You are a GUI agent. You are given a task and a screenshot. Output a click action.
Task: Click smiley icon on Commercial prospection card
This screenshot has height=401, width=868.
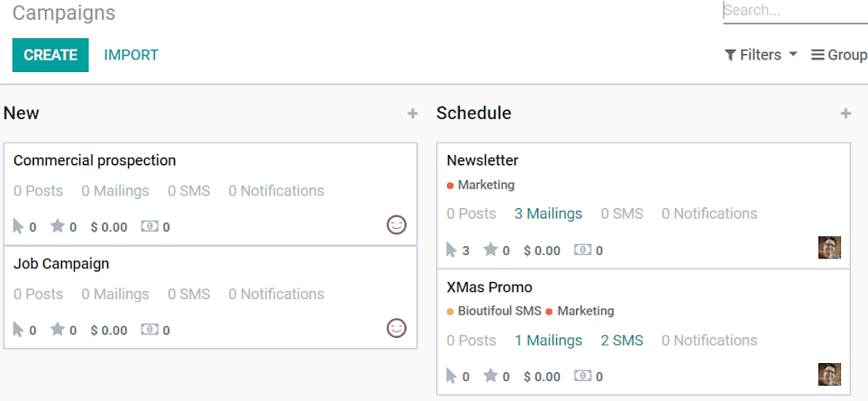coord(397,225)
